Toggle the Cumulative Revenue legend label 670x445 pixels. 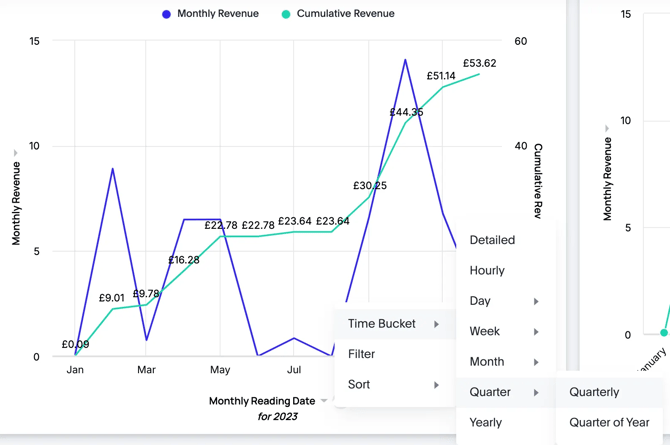(x=345, y=14)
